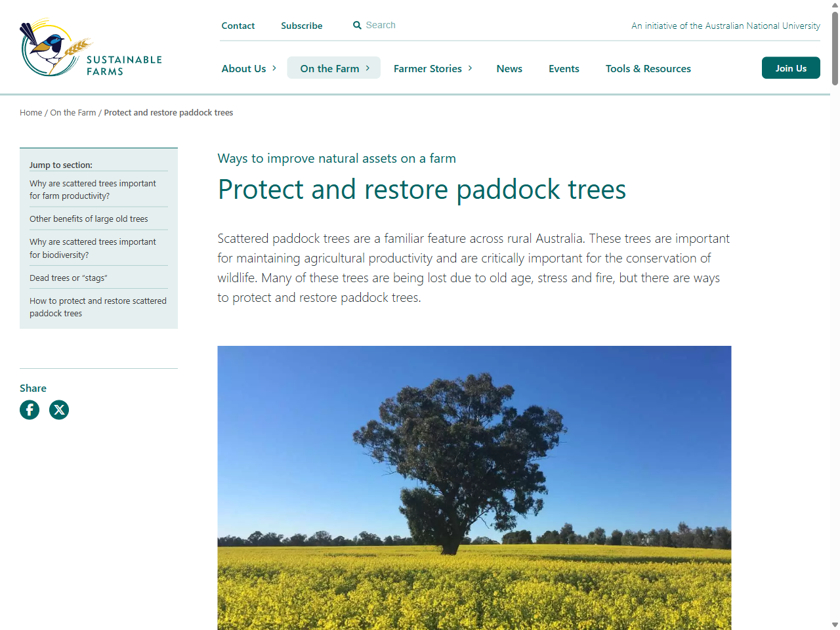Expand the About Us submenu chevron

(x=274, y=68)
